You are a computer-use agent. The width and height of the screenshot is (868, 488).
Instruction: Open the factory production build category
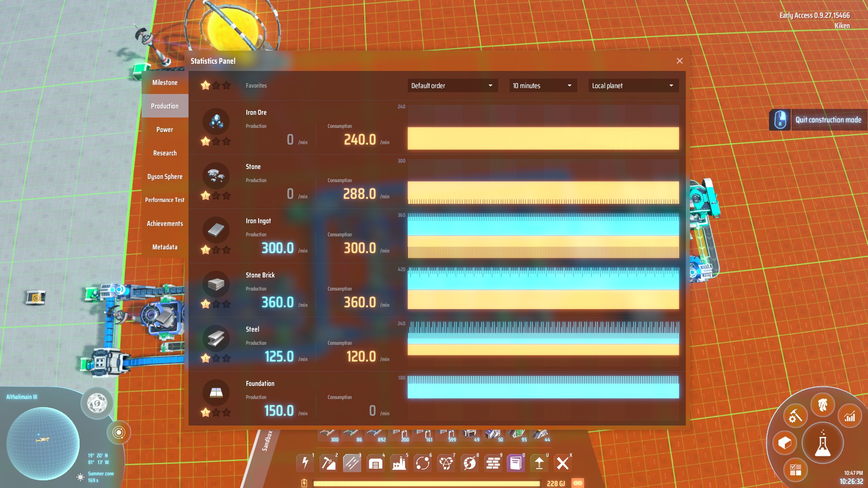tap(399, 463)
